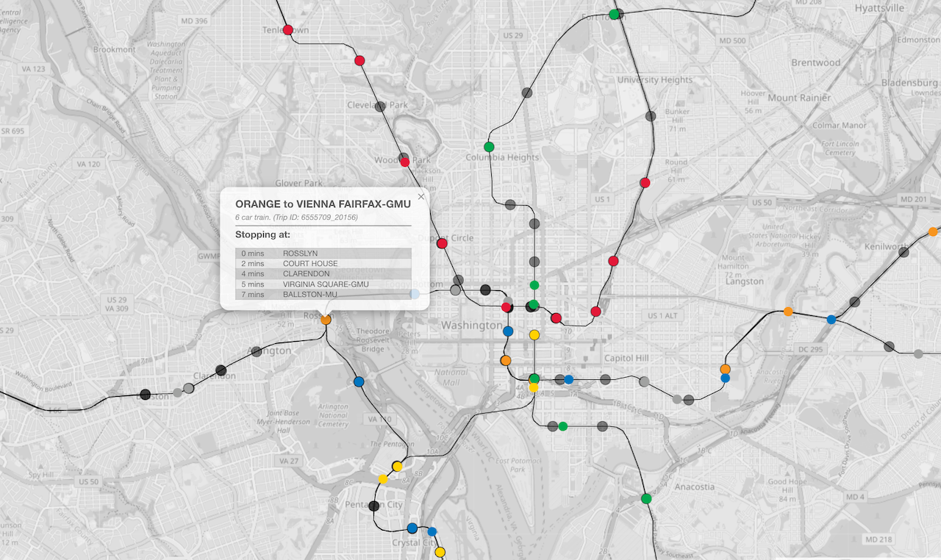Select the COURT HOUSE stop row
Screen dimensions: 941x560
(323, 264)
